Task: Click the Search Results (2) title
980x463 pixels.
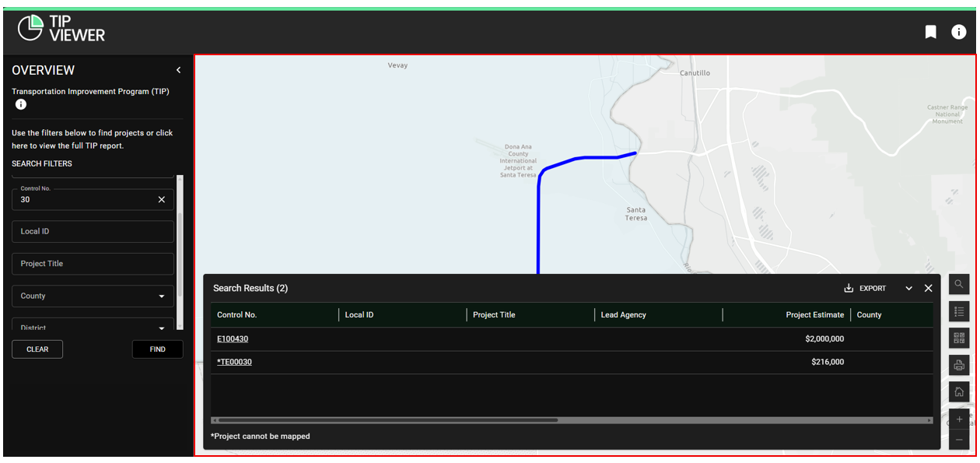Action: [x=250, y=288]
